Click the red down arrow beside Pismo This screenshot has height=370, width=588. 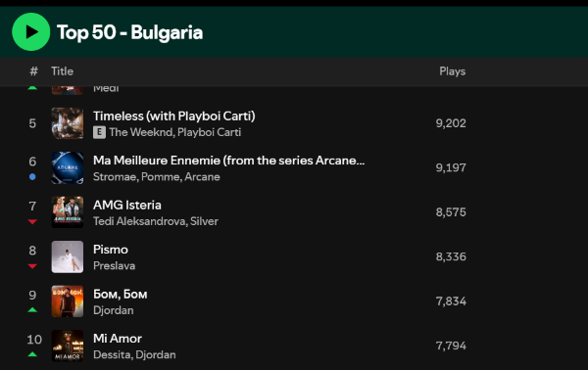pos(32,266)
